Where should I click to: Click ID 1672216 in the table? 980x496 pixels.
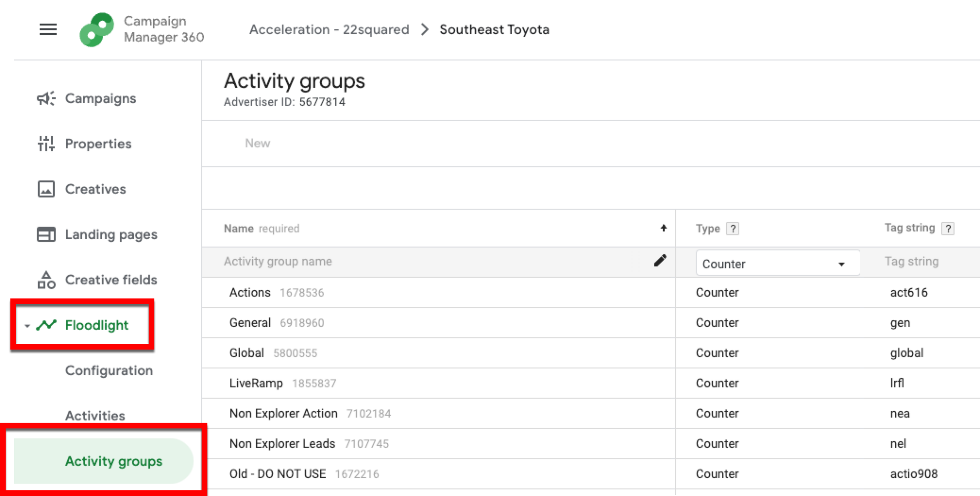coord(357,474)
